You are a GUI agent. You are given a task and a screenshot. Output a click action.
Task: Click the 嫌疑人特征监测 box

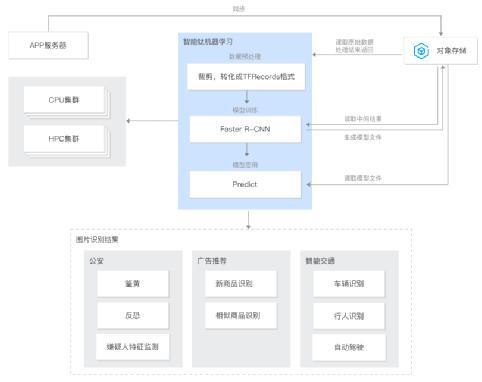click(133, 347)
